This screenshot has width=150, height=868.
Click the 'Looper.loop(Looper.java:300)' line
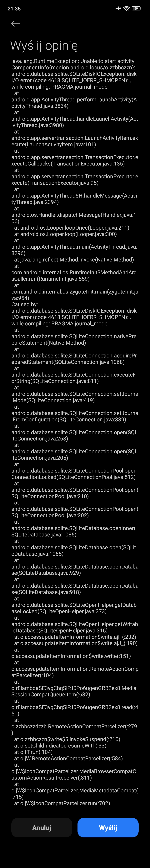(65, 234)
